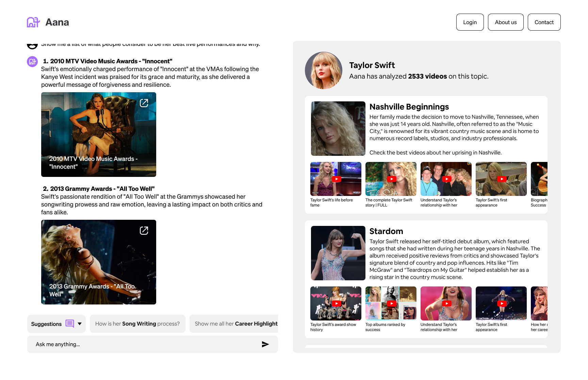The width and height of the screenshot is (588, 380).
Task: Click the Aana elephant logo icon
Action: point(33,22)
